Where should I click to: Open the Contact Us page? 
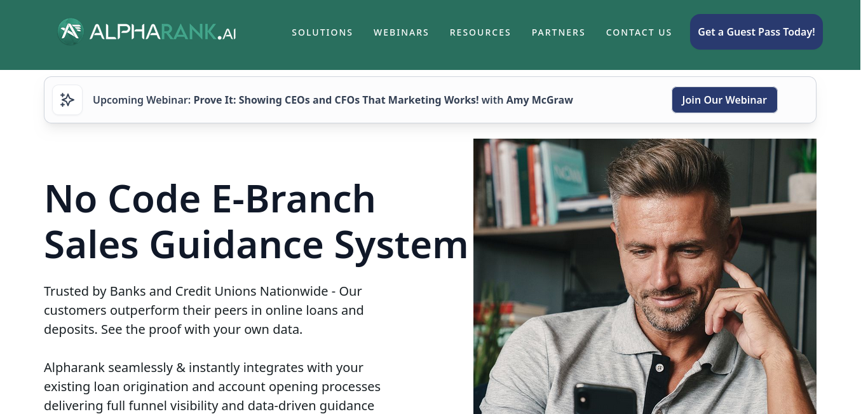click(x=639, y=32)
